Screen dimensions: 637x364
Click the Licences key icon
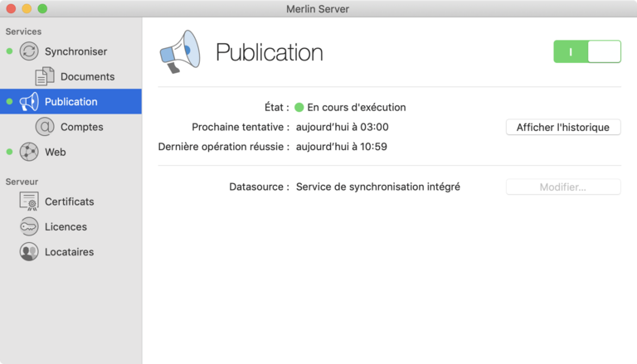coord(29,226)
